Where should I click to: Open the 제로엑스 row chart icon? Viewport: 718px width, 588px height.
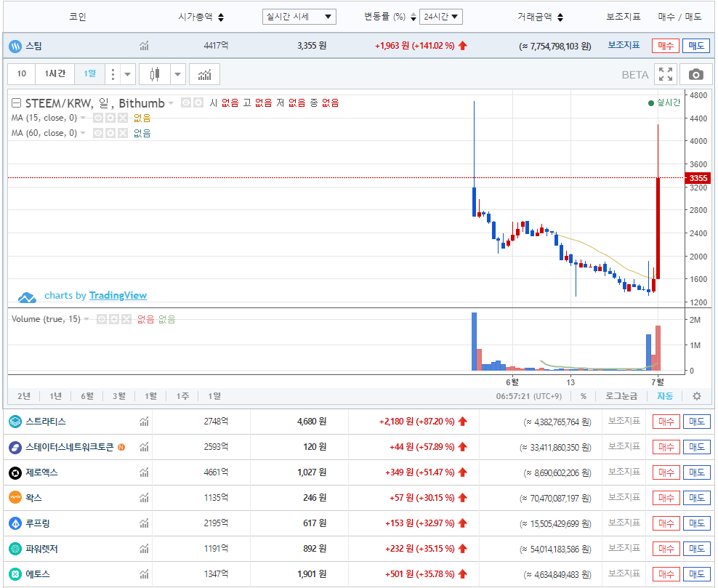pyautogui.click(x=144, y=472)
